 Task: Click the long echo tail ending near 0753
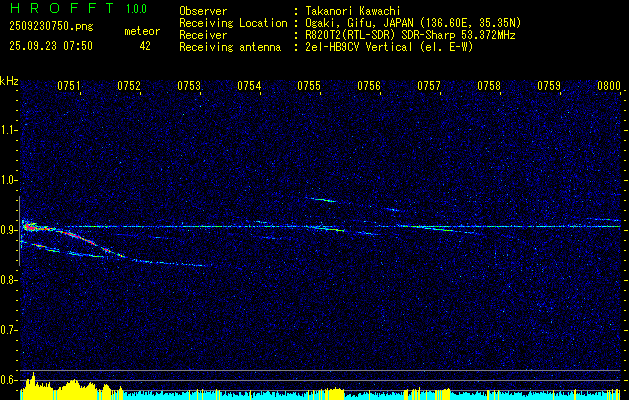pyautogui.click(x=170, y=263)
